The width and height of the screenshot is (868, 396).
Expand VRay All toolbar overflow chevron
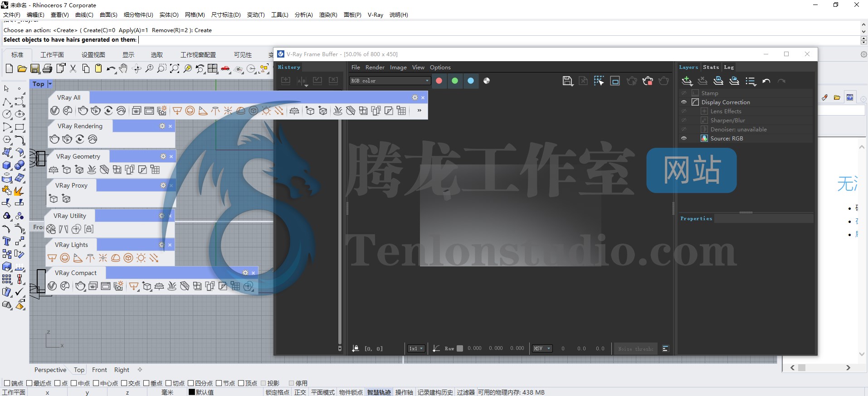pos(419,110)
